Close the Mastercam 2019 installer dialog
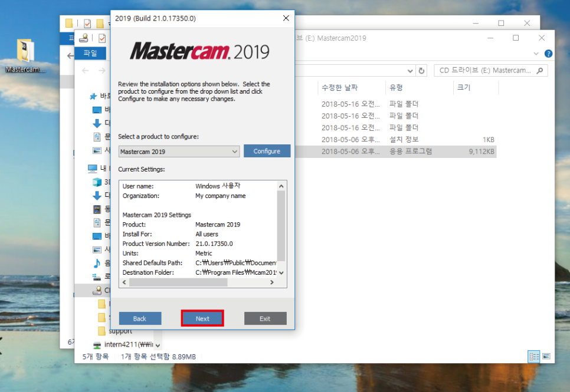570x392 pixels. tap(286, 18)
